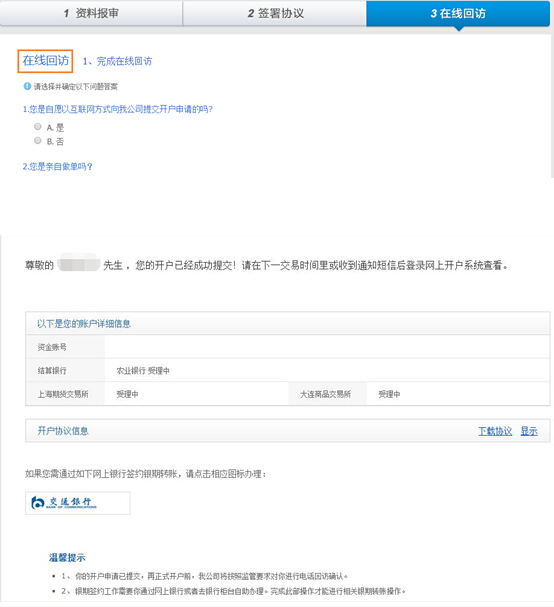Click the orange-boxed 在线回访 heading
This screenshot has width=554, height=607.
click(45, 61)
